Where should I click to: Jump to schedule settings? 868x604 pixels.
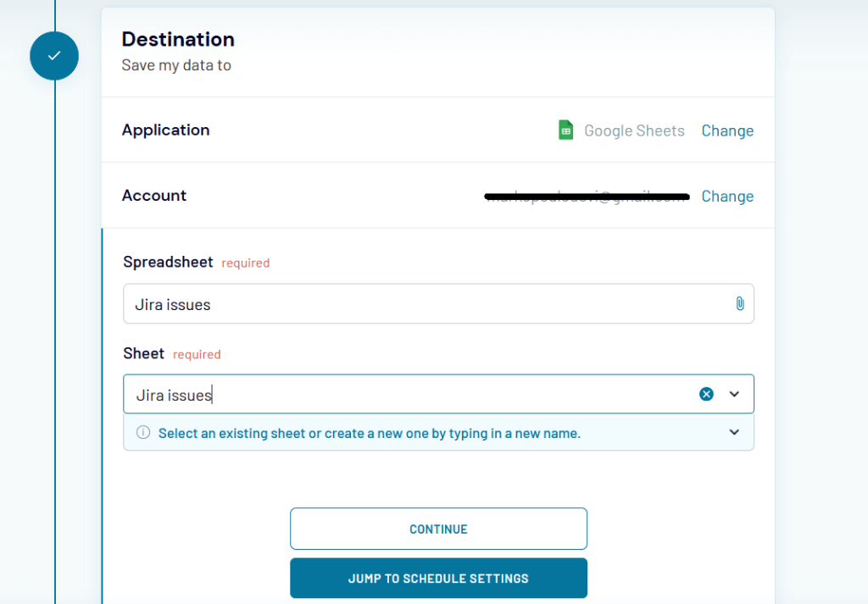(438, 579)
